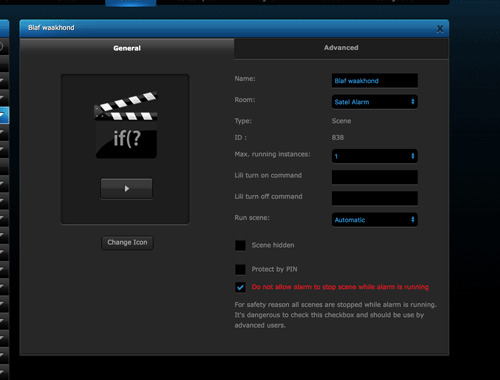Click the red alarm warning label
This screenshot has height=380, width=500.
(x=340, y=287)
